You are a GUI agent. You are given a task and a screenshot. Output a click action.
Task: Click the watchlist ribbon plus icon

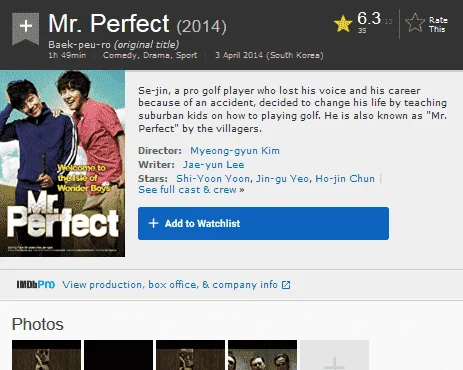tap(26, 28)
